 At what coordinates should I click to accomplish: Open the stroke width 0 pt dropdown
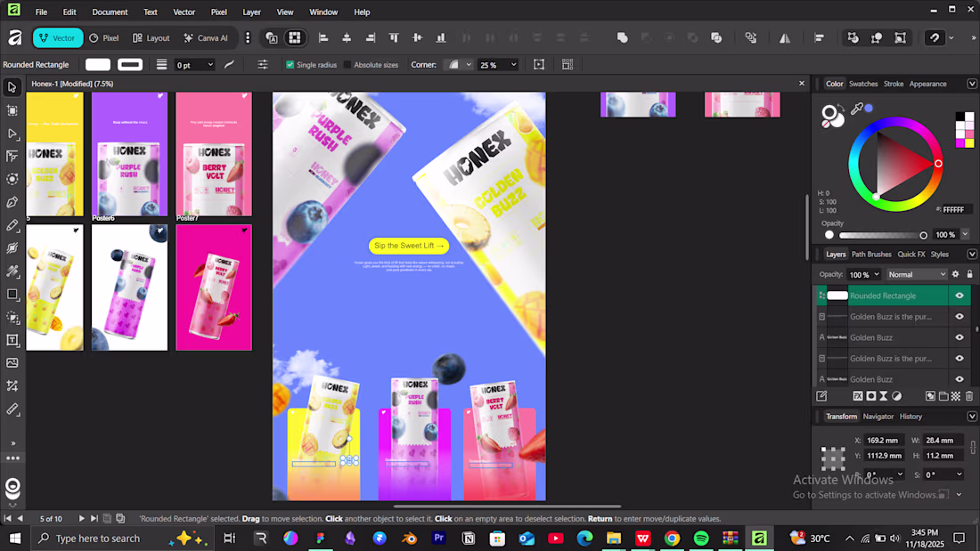[x=210, y=65]
